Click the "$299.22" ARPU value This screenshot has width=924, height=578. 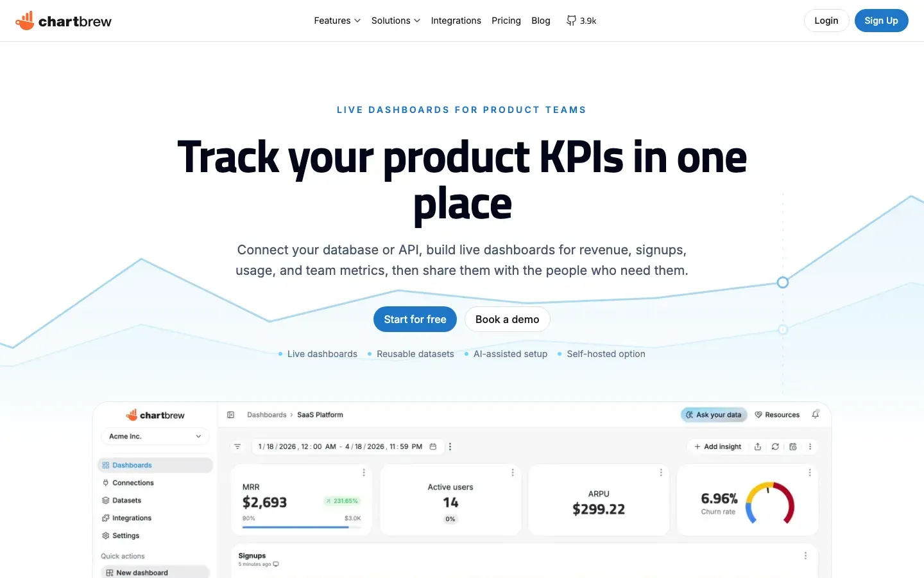pos(599,509)
